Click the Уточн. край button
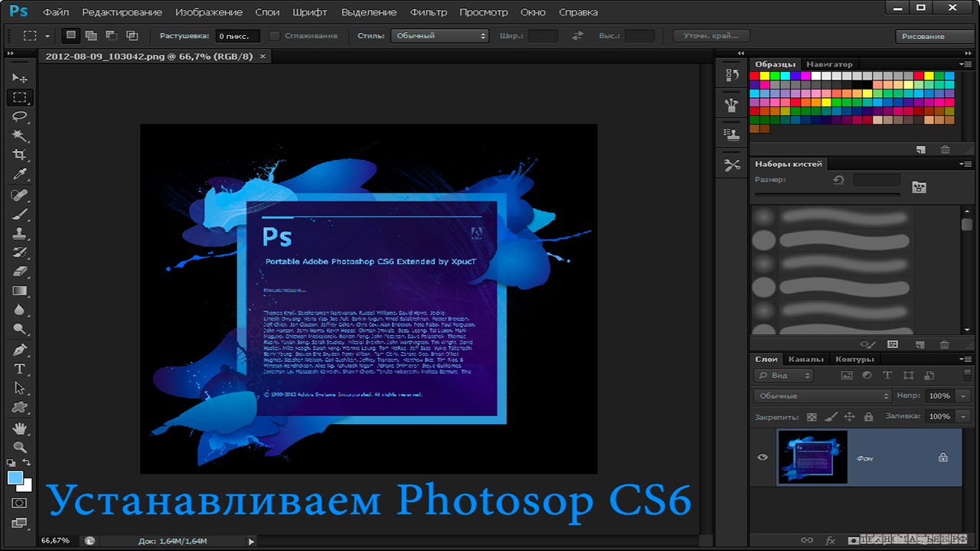This screenshot has width=980, height=551. (x=711, y=36)
